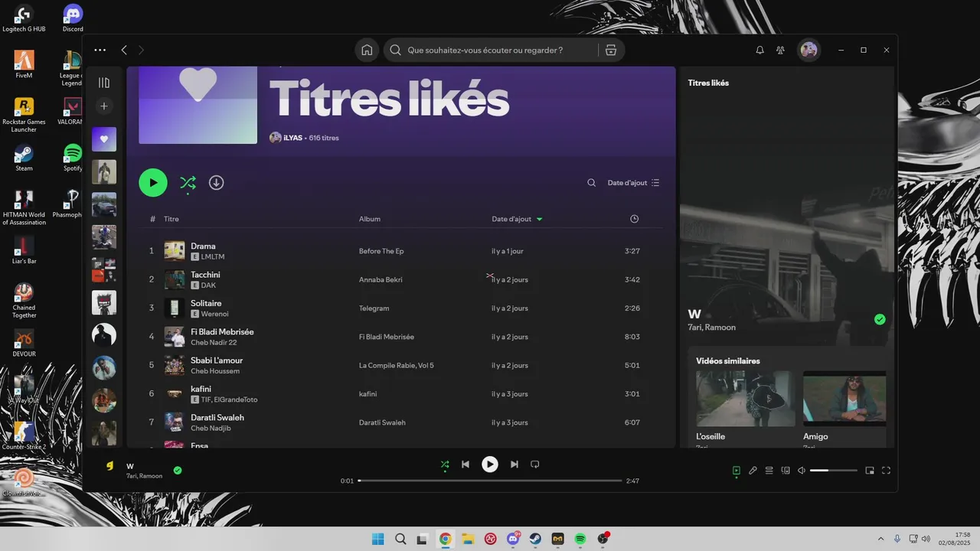This screenshot has width=980, height=551.
Task: Resume playback with the player bar button
Action: pyautogui.click(x=490, y=465)
